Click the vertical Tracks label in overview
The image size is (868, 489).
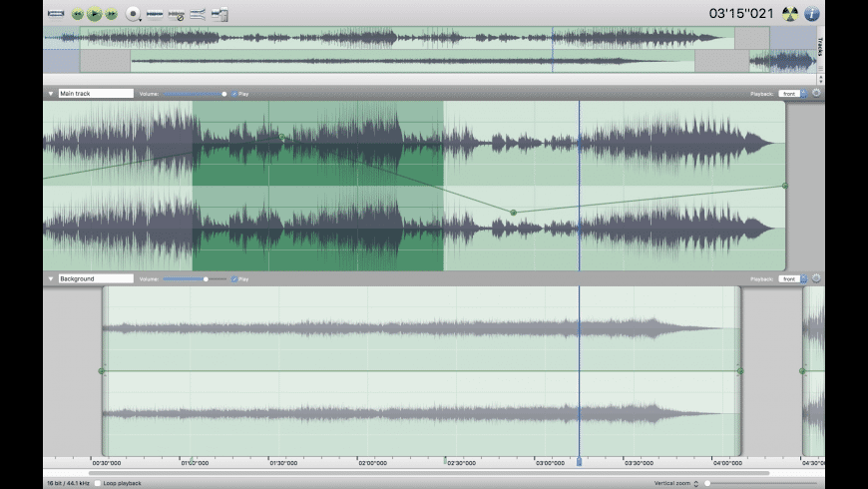point(820,47)
